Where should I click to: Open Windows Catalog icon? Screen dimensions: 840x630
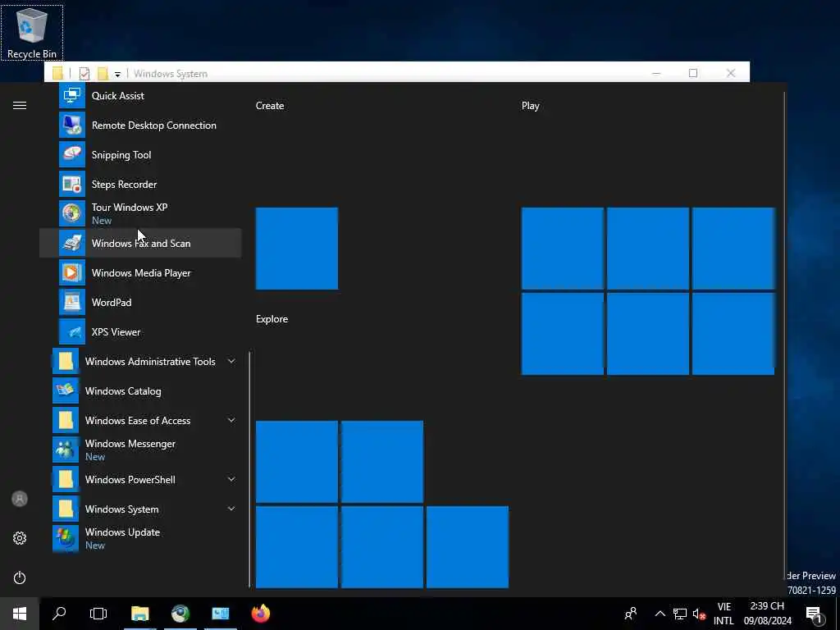point(66,391)
